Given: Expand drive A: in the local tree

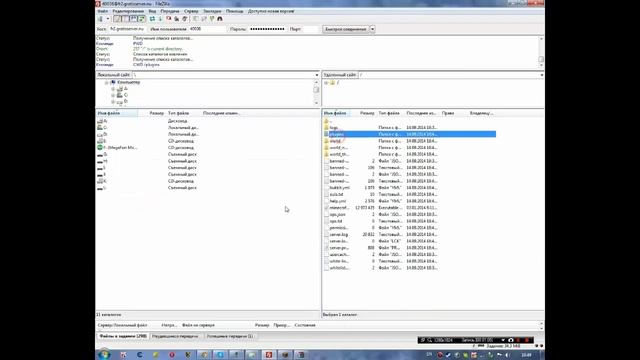Looking at the screenshot, I should pyautogui.click(x=113, y=89).
